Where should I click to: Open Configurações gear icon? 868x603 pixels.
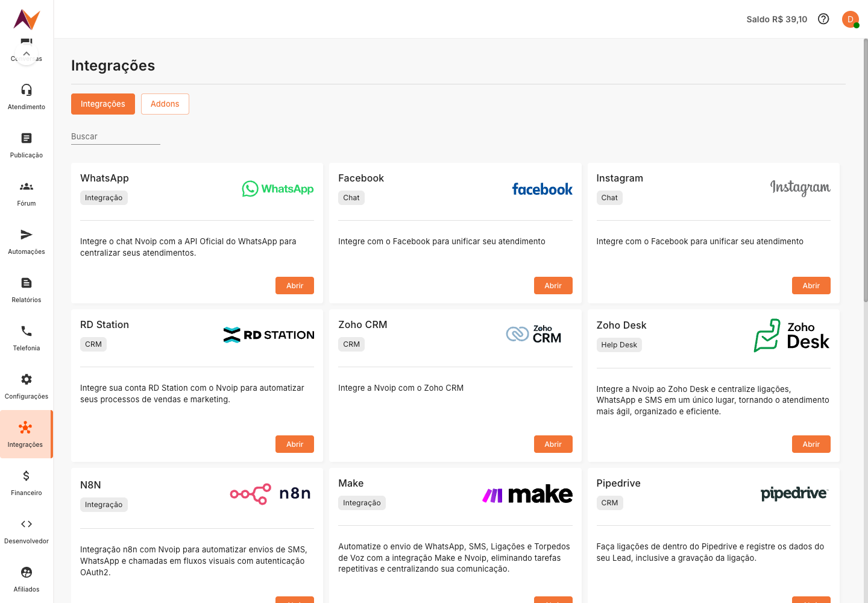click(x=27, y=379)
